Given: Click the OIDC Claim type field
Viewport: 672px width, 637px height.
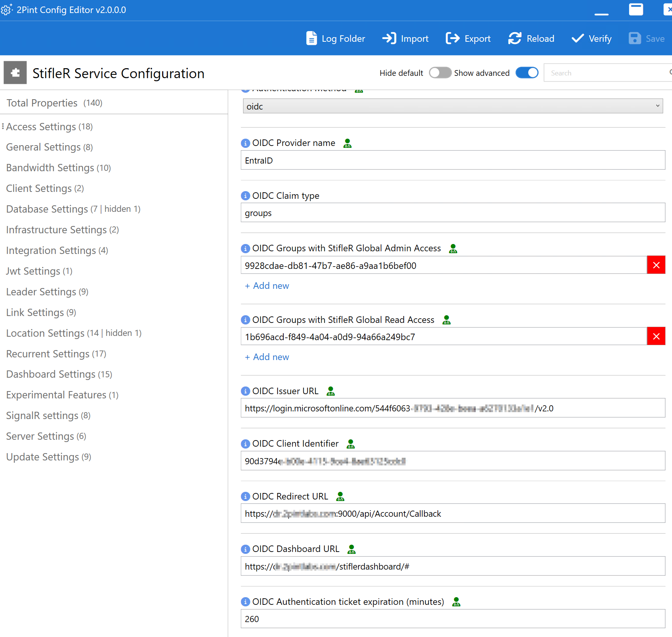Looking at the screenshot, I should click(453, 213).
